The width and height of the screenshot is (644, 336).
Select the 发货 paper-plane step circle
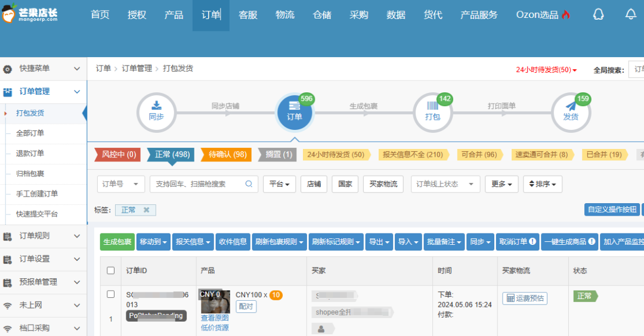point(571,112)
